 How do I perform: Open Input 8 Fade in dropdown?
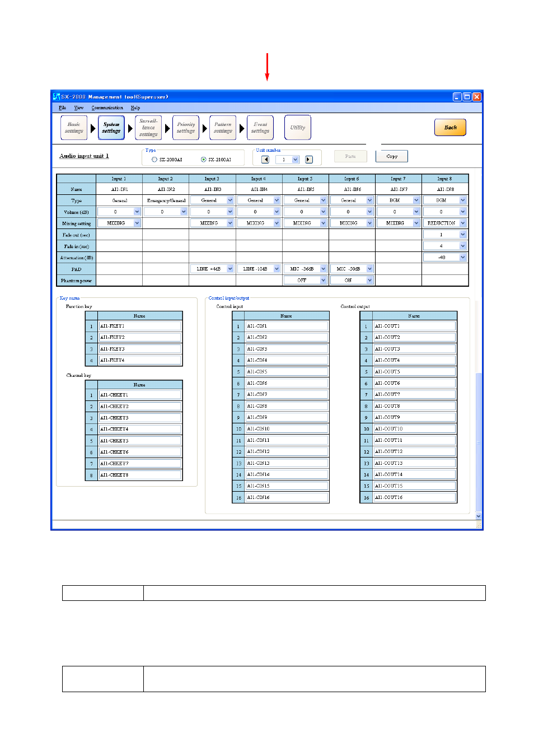coord(463,246)
